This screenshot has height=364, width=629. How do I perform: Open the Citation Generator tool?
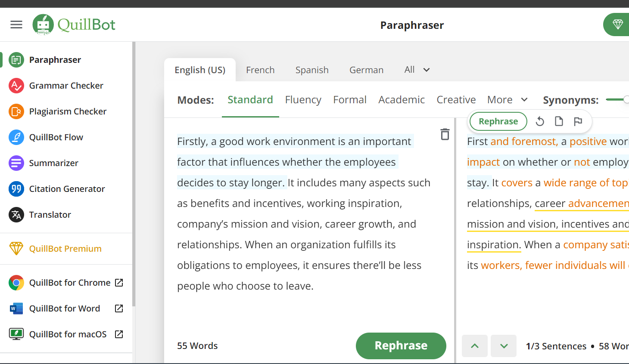[67, 189]
